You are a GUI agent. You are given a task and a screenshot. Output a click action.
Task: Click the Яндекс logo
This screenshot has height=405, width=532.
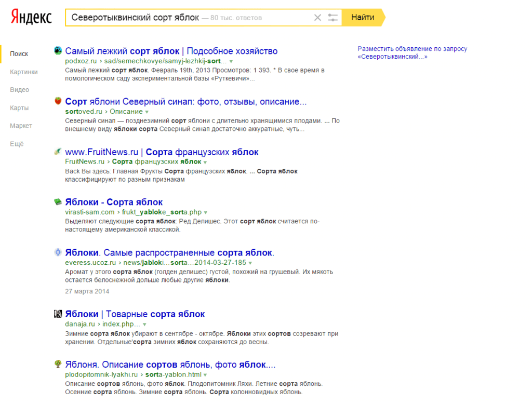[31, 17]
